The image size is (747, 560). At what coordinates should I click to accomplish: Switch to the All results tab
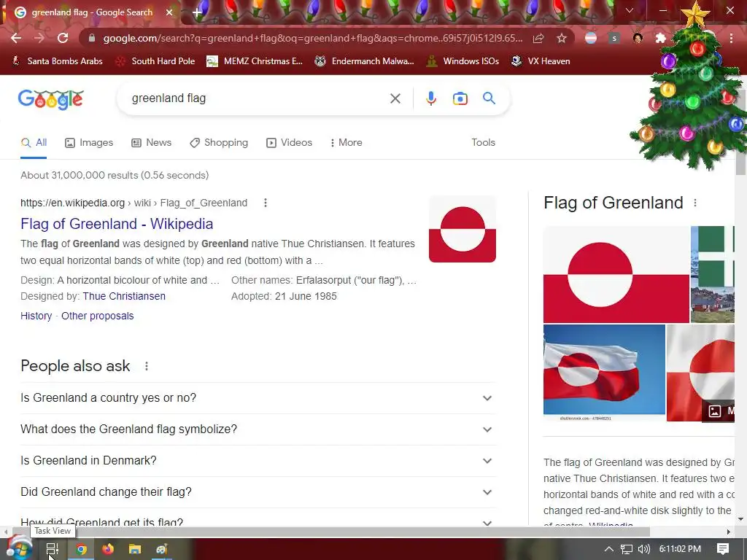(34, 143)
